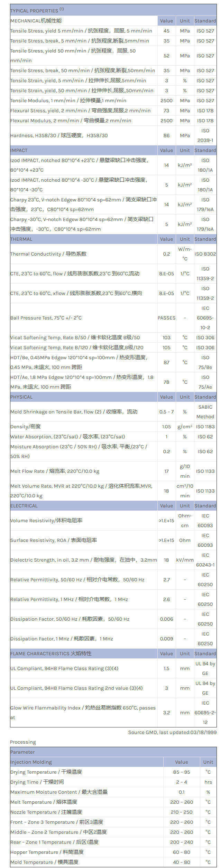Viewport: 220px width, 868px height.
Task: Click the Mold Temperature row label
Action: click(x=44, y=862)
